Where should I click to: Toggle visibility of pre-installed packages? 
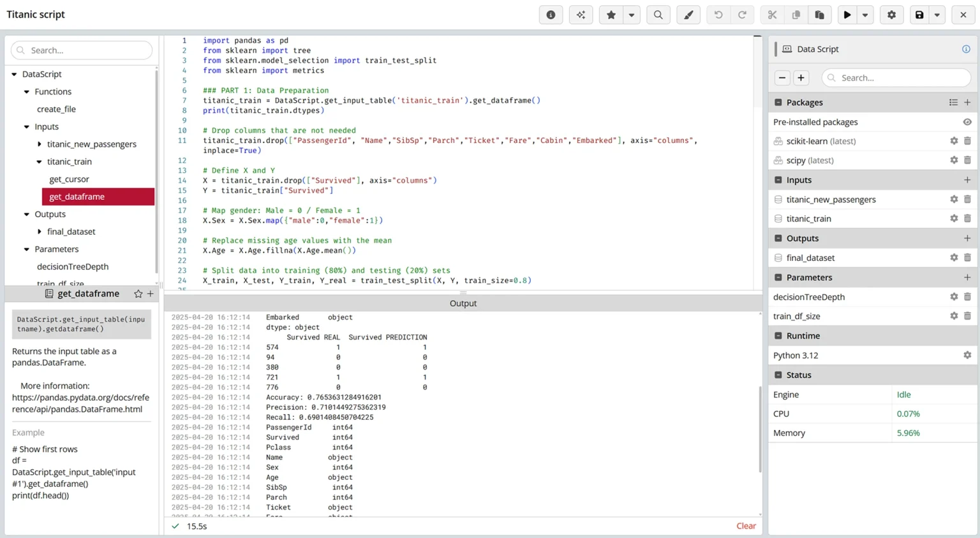(967, 122)
